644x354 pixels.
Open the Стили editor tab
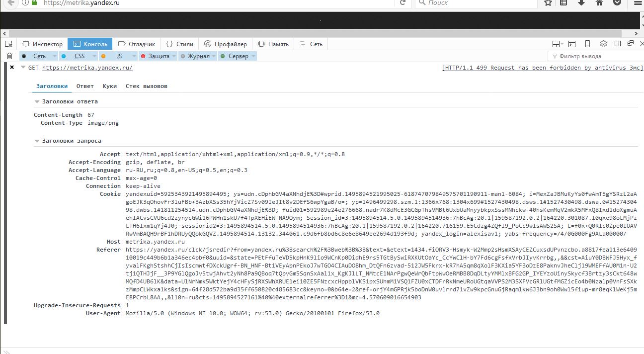[x=179, y=44]
